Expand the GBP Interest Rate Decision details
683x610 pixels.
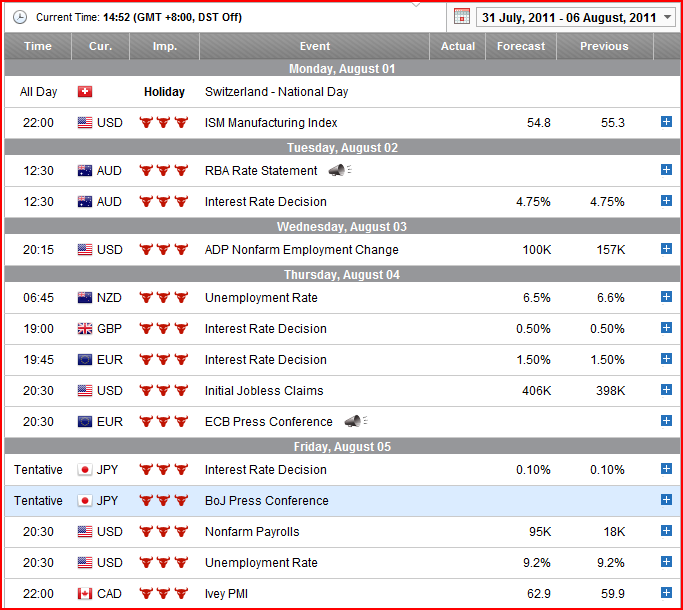666,328
